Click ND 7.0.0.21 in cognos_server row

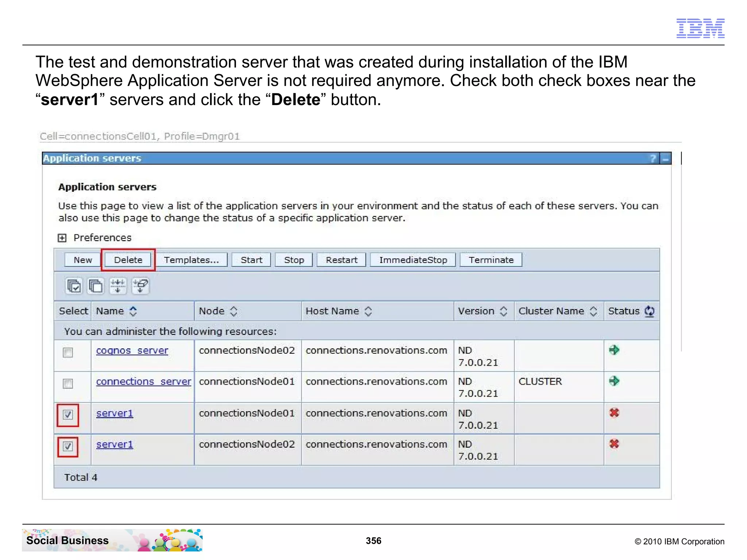pyautogui.click(x=478, y=357)
